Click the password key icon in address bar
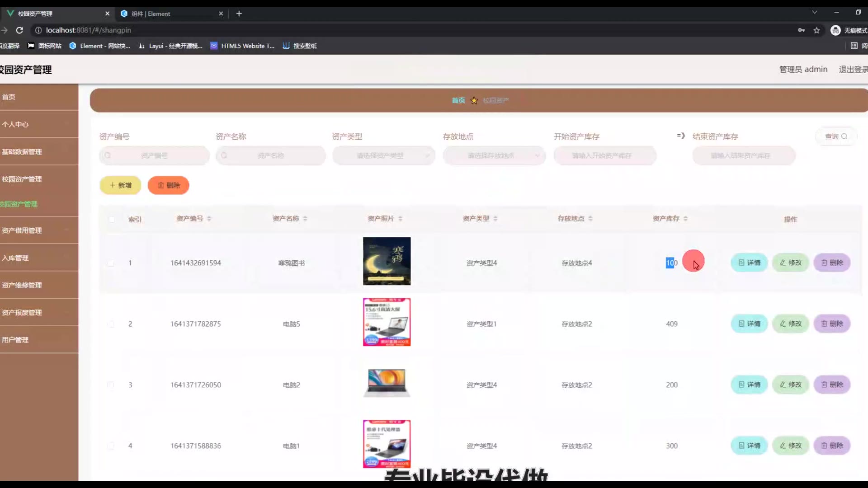 [x=801, y=30]
